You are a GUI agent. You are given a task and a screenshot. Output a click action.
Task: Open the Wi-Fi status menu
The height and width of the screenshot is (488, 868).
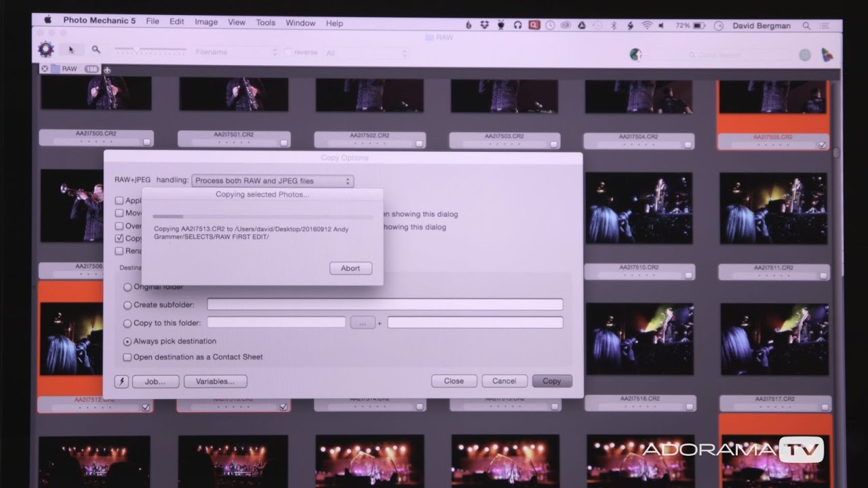coord(646,25)
